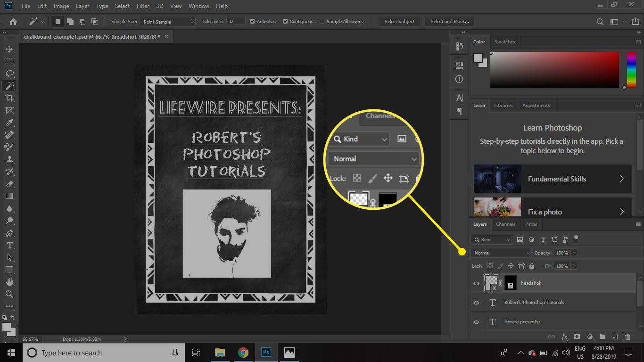Click the hue slider in Color panel
The height and width of the screenshot is (362, 644).
tap(631, 70)
